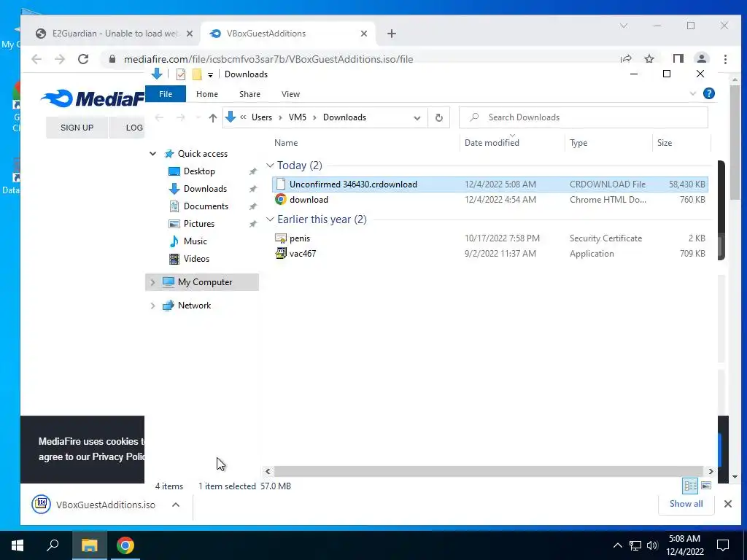747x560 pixels.
Task: Switch to the Home ribbon tab
Action: pos(206,94)
